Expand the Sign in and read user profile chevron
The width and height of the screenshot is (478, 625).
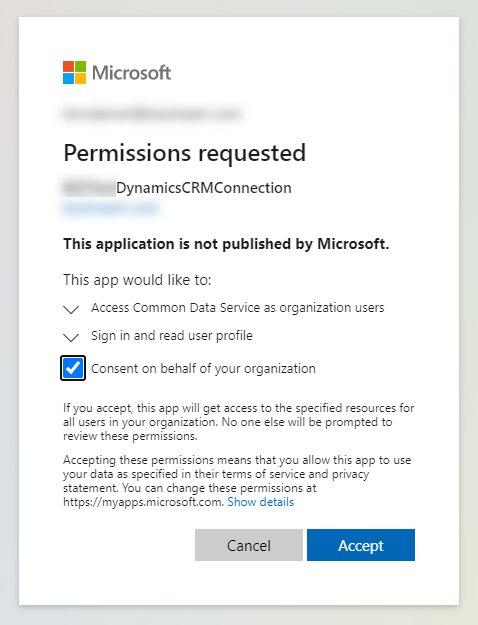point(71,338)
